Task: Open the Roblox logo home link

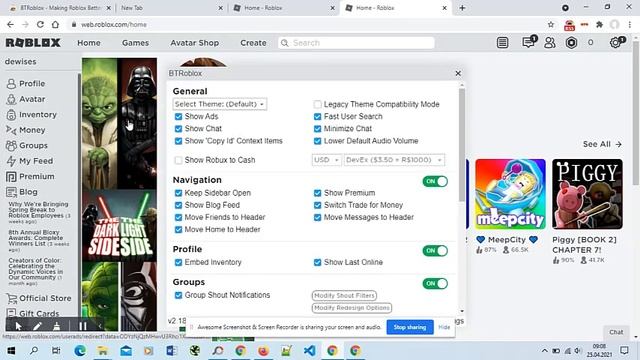Action: (x=33, y=42)
